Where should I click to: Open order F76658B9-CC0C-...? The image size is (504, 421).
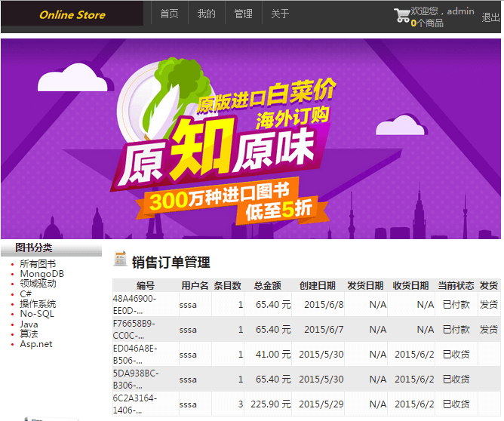pyautogui.click(x=134, y=329)
